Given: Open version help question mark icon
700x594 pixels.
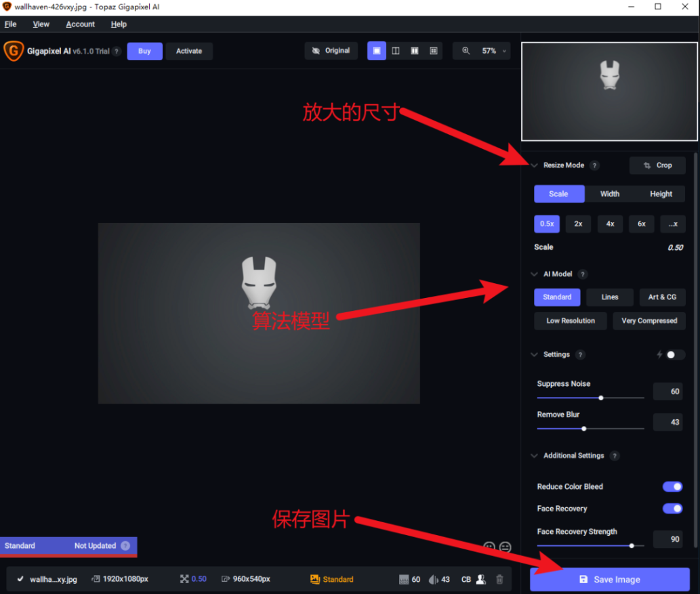Looking at the screenshot, I should click(117, 51).
